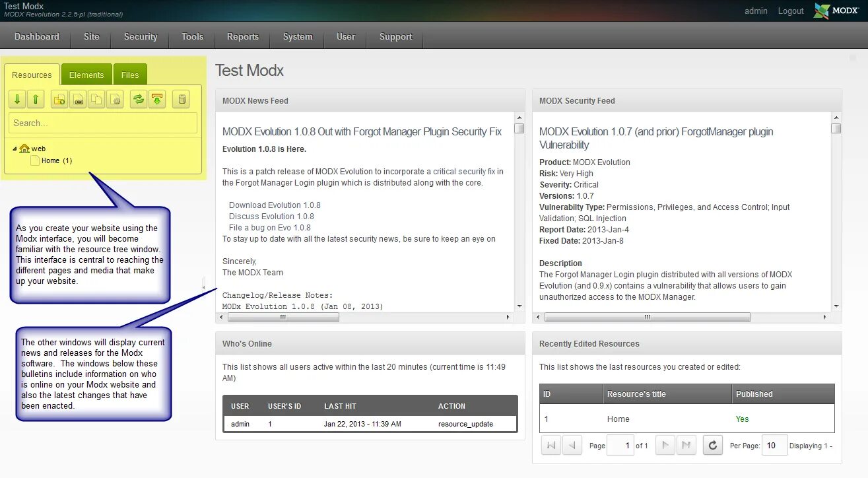Go to first page of Recently Edited Resources

pos(551,446)
